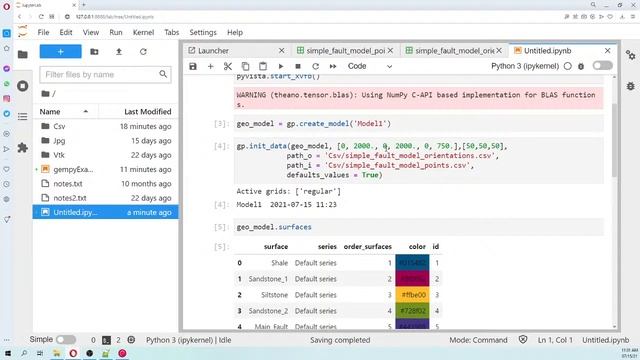Open the table of contents panel
Viewport: 640px width, 360px height.
tap(22, 117)
